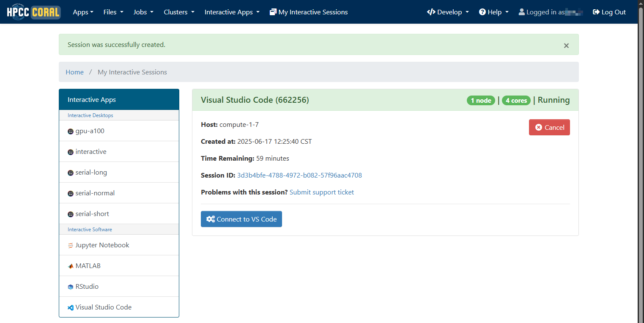Log out of the portal
This screenshot has height=323, width=644.
click(609, 12)
